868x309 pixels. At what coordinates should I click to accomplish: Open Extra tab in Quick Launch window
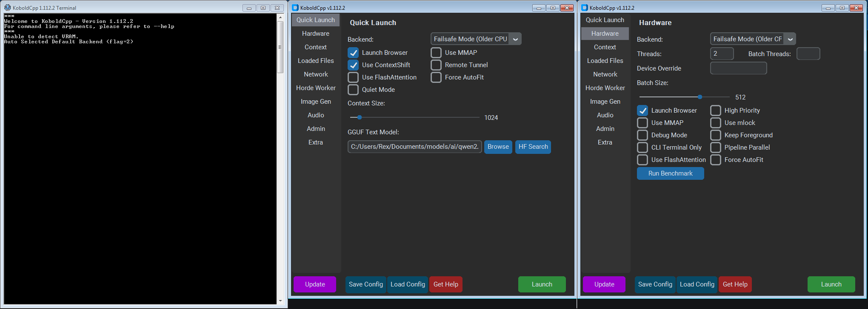pyautogui.click(x=316, y=142)
